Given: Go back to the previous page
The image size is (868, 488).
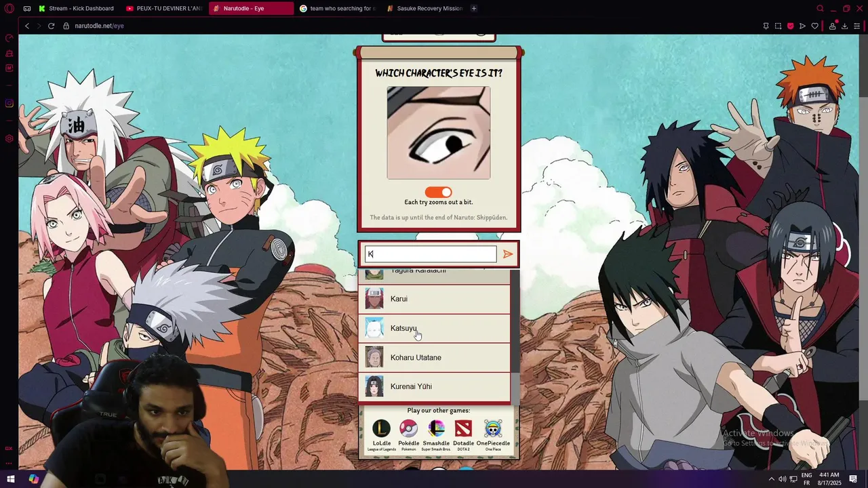Looking at the screenshot, I should point(27,26).
